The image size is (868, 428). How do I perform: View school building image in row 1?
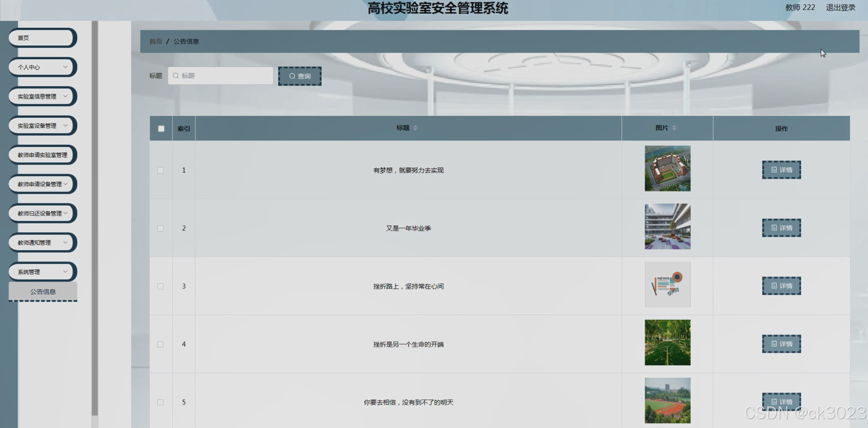[667, 168]
